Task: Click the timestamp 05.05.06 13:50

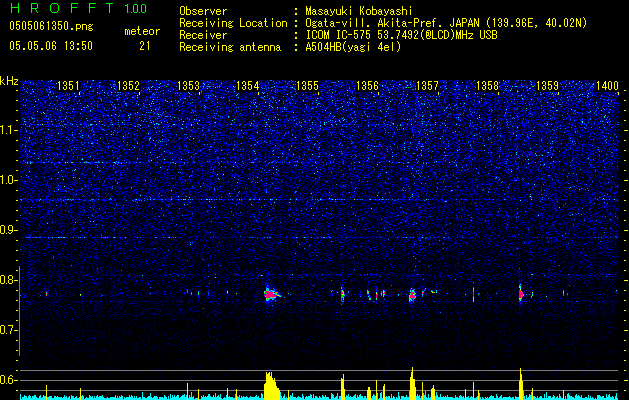Action: click(x=51, y=46)
